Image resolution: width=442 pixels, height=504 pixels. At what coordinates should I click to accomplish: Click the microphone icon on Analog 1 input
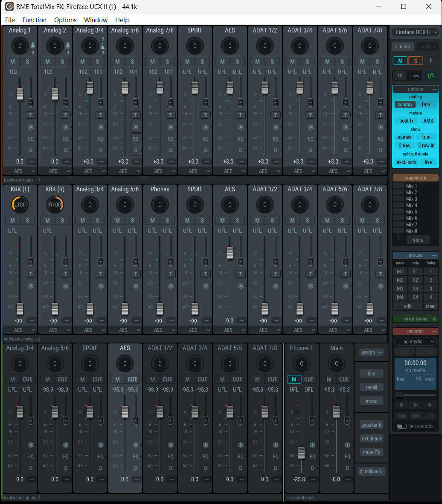pyautogui.click(x=33, y=46)
